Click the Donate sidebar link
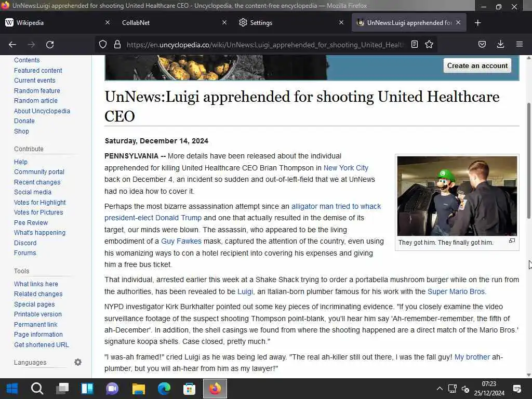The image size is (532, 399). (x=24, y=121)
